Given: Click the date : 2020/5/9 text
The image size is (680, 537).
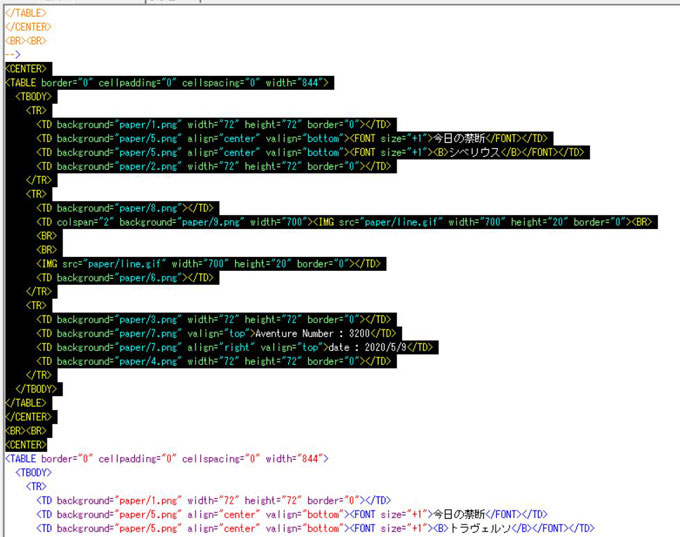Looking at the screenshot, I should click(x=380, y=347).
